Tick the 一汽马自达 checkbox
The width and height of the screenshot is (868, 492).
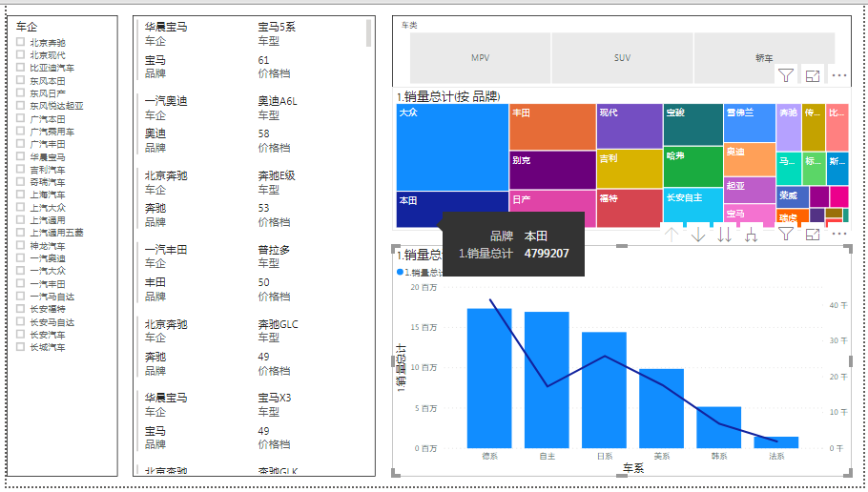(20, 296)
